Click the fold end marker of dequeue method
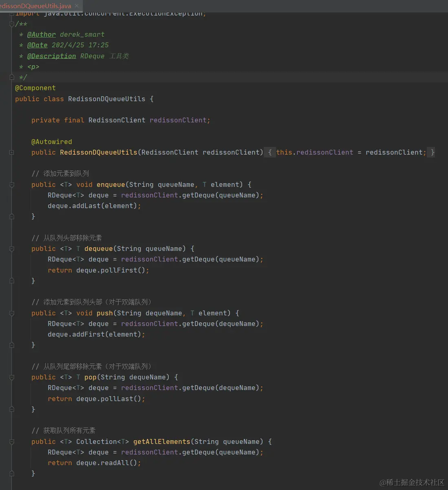Screen dimensions: 448x490 click(12, 281)
